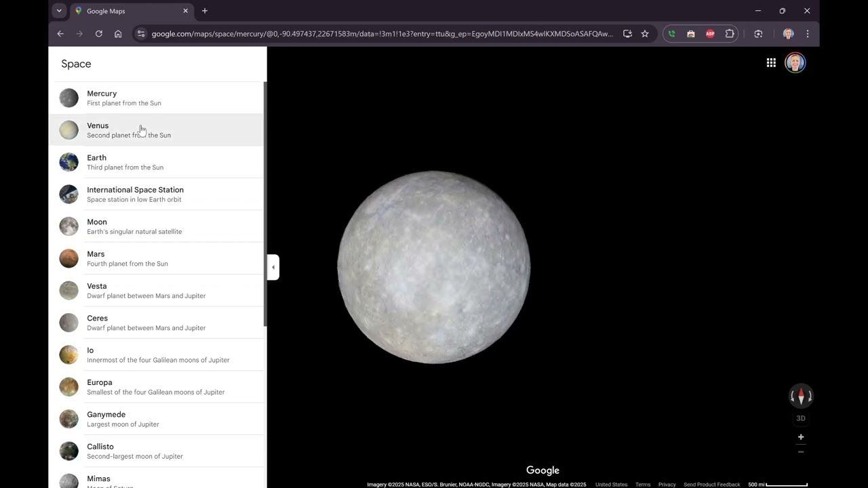
Task: Collapse the Space side panel
Action: click(273, 267)
